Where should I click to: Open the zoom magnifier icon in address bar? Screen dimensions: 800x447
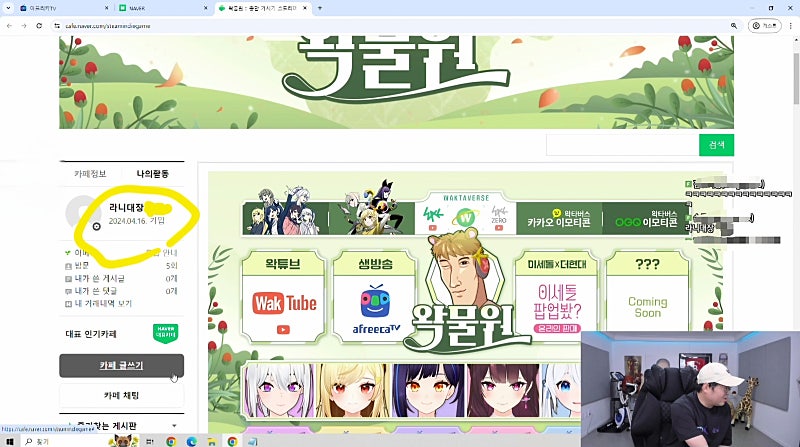pyautogui.click(x=734, y=26)
